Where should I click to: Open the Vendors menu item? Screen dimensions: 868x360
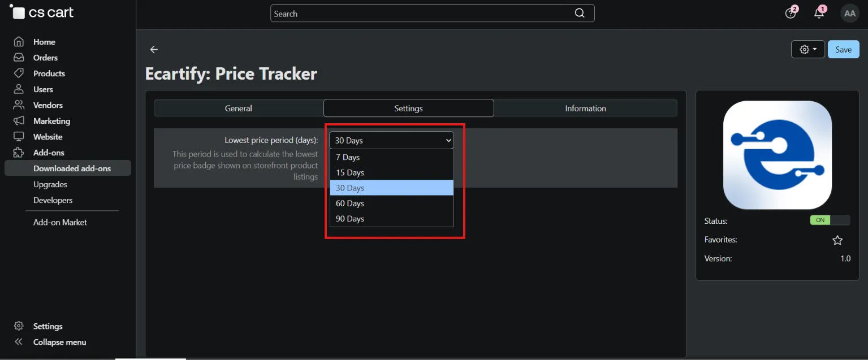pyautogui.click(x=48, y=105)
